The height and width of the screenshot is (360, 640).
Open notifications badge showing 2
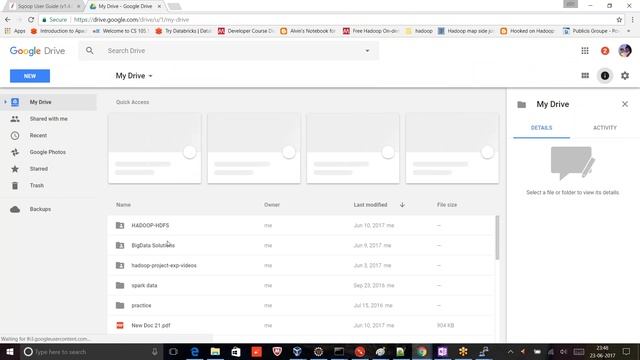pyautogui.click(x=605, y=51)
